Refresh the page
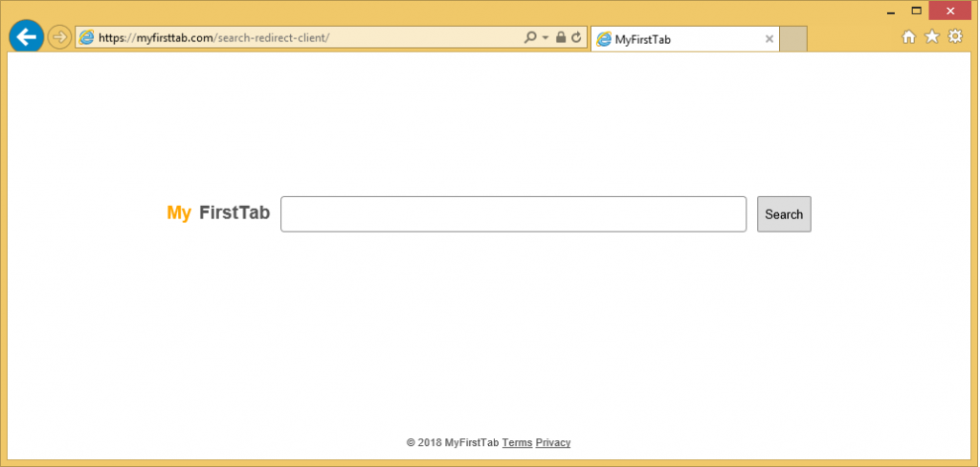980x467 pixels. [x=576, y=37]
